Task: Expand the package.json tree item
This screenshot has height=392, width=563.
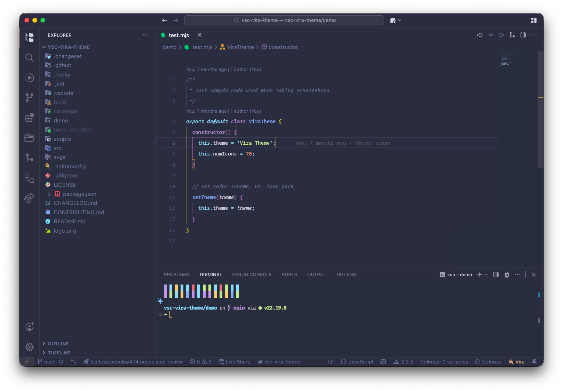Action: 49,194
